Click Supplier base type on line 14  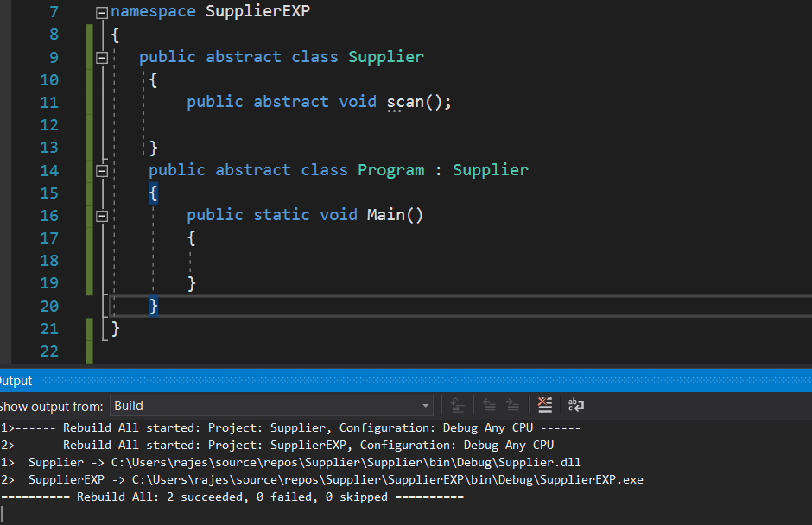491,170
